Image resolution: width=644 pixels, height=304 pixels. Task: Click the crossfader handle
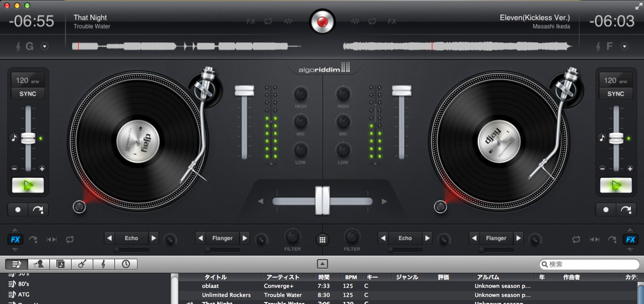pos(323,201)
